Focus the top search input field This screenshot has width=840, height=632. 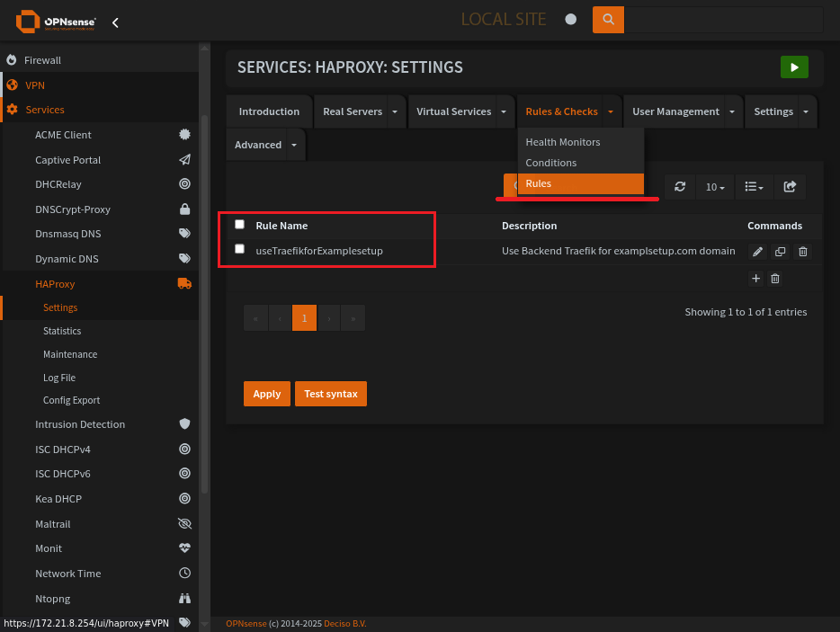[724, 20]
